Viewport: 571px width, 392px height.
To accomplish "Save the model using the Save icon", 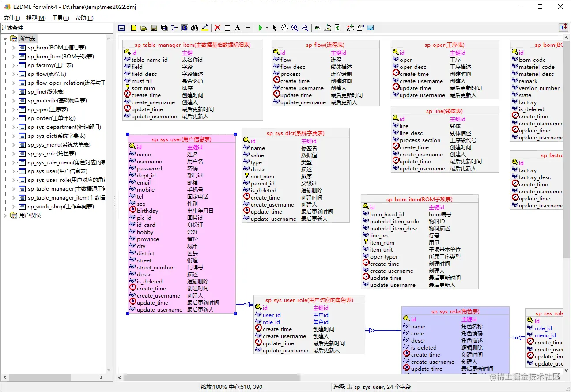I will (x=154, y=28).
